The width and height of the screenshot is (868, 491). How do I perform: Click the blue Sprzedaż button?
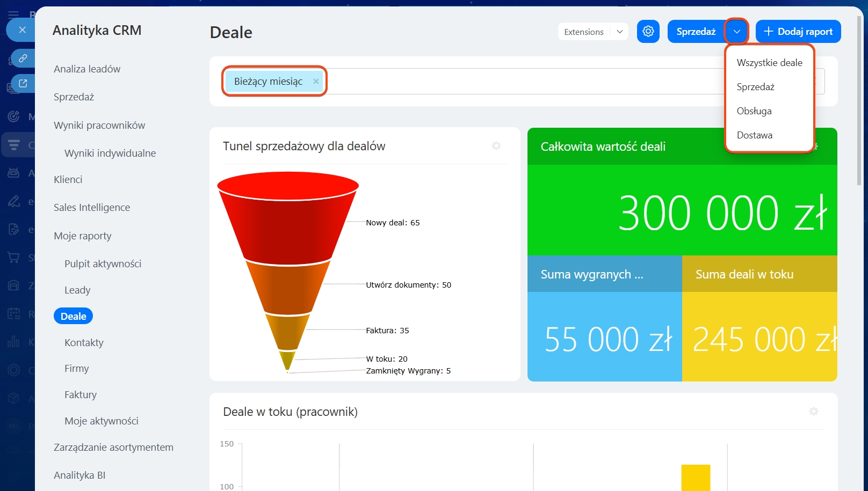click(x=696, y=32)
